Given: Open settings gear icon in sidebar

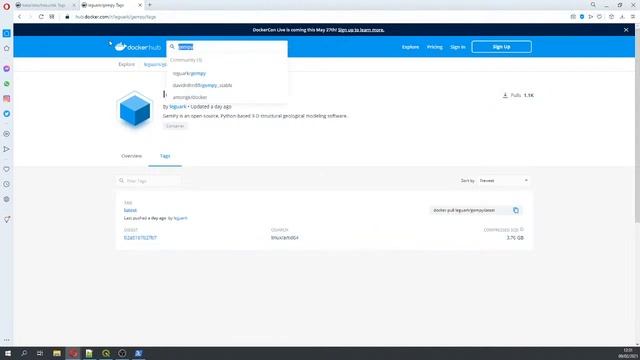Looking at the screenshot, I should (x=7, y=199).
